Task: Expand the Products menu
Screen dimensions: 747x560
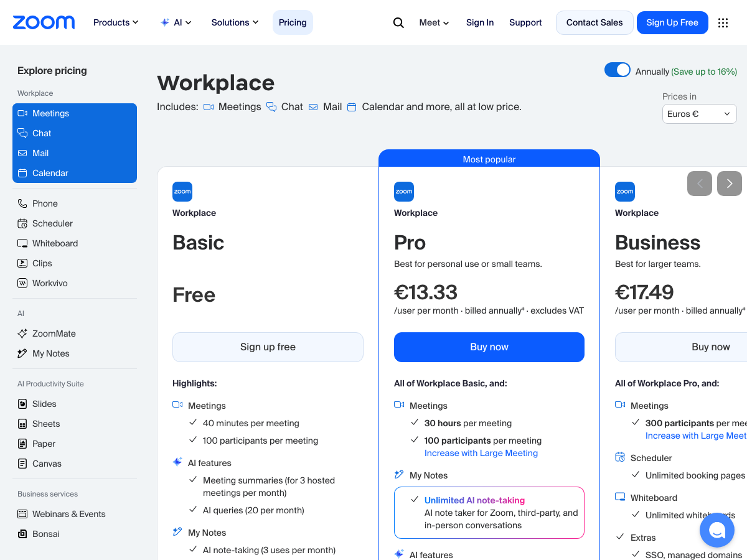Action: tap(116, 22)
